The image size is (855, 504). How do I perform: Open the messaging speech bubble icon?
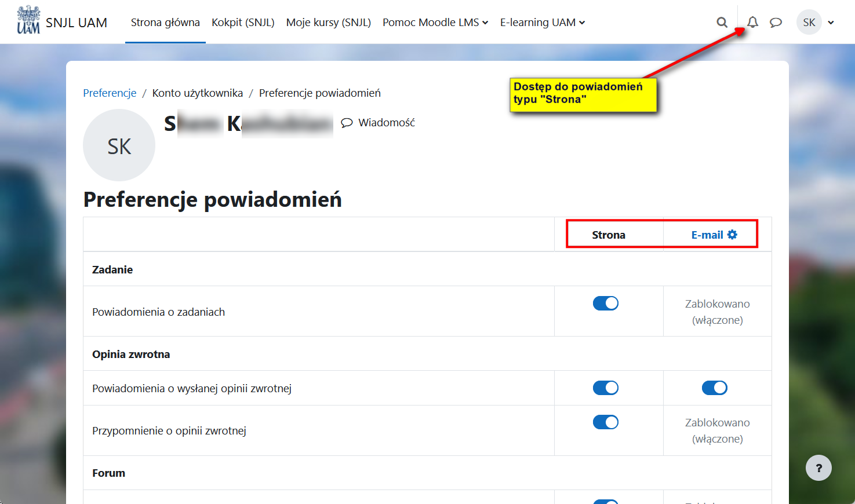click(x=776, y=23)
